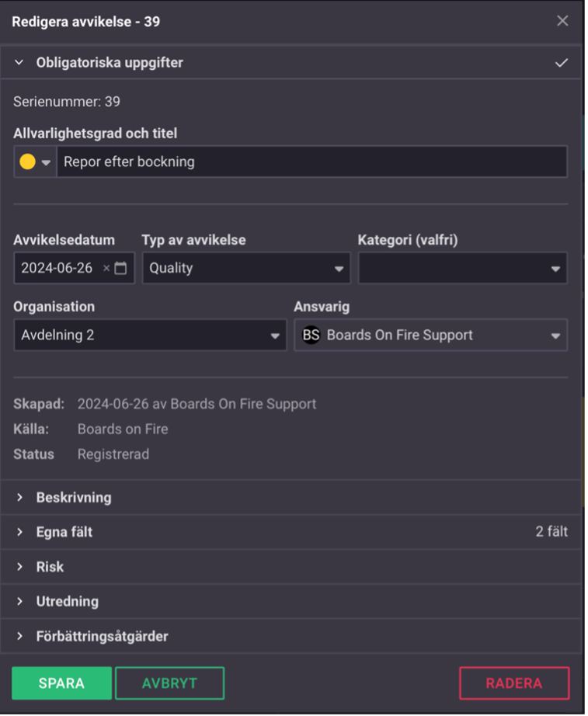Click the calendar icon in Avvikelsedatum field
Screen dimensions: 588x716
tap(120, 268)
